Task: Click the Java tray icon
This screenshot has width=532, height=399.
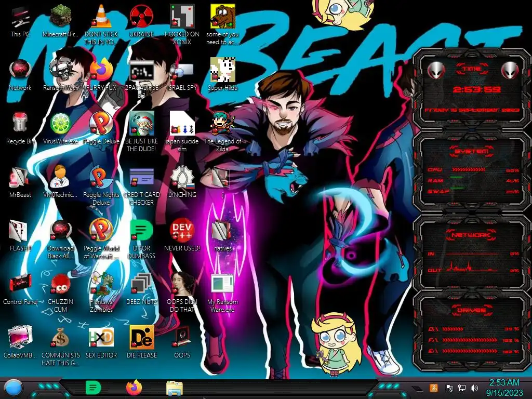Action: tap(434, 388)
